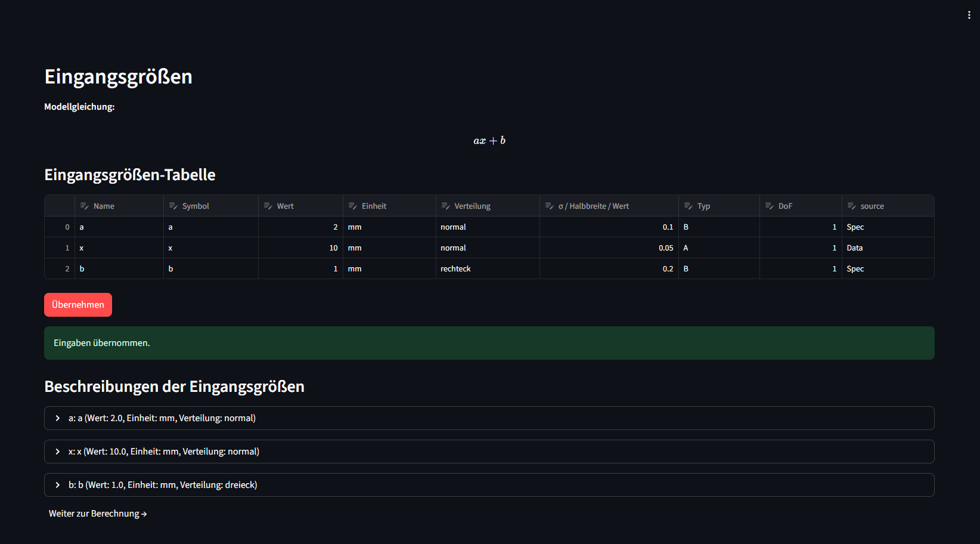Screen dimensions: 980x544
Task: Select the row 2 index cell
Action: pos(60,268)
